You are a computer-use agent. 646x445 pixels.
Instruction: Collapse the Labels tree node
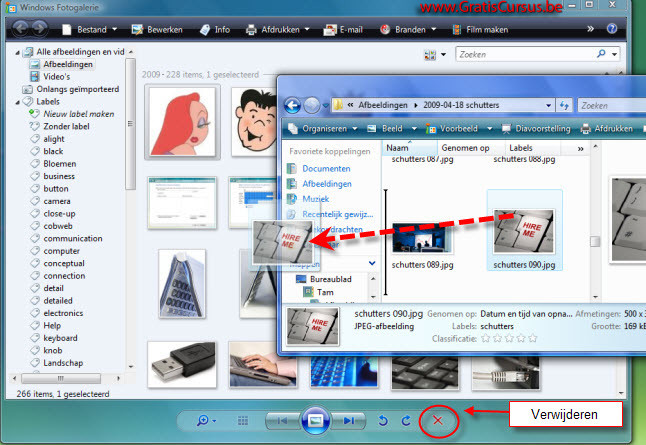tap(17, 102)
